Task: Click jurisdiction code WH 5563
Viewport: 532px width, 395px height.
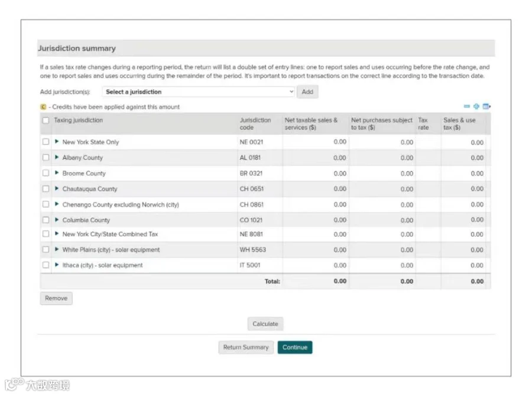Action: point(253,250)
